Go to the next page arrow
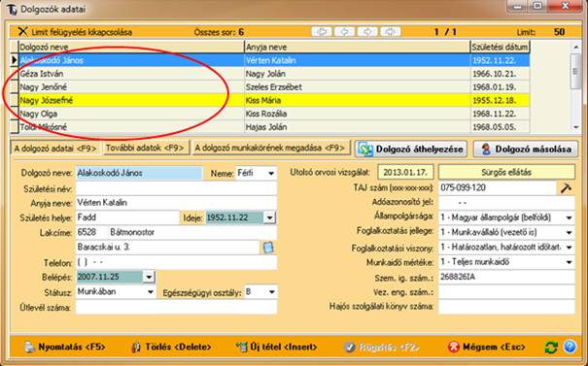Viewport: 588px width, 366px height. click(x=367, y=32)
